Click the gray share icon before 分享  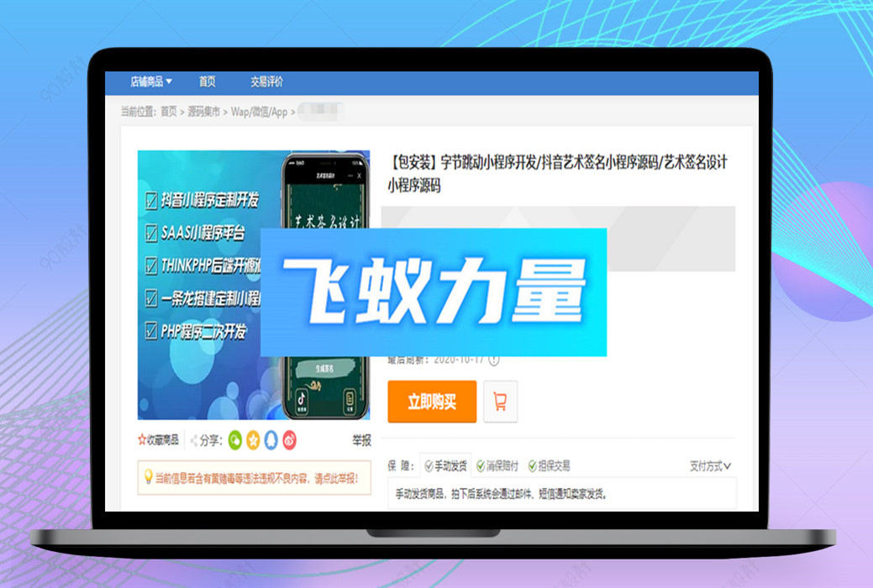pyautogui.click(x=193, y=439)
